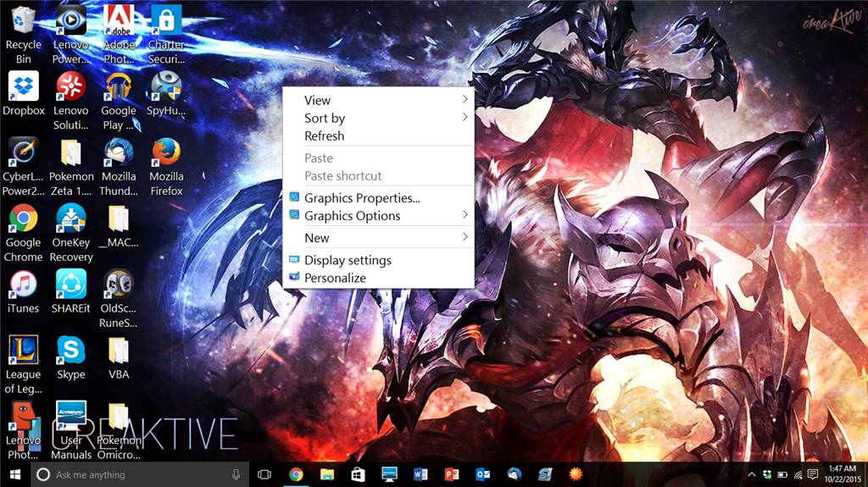Viewport: 868px width, 487px height.
Task: Select the iTunes desktop icon
Action: pyautogui.click(x=23, y=292)
